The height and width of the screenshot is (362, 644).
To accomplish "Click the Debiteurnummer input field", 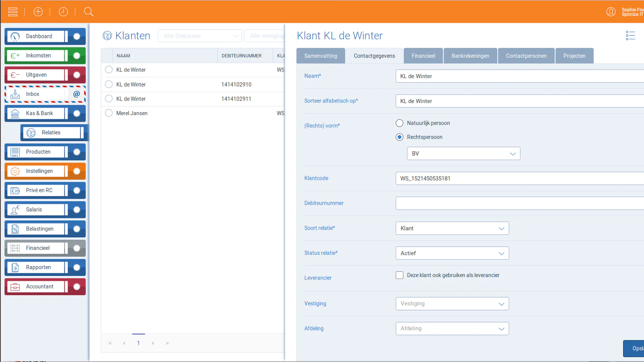I will (x=519, y=204).
